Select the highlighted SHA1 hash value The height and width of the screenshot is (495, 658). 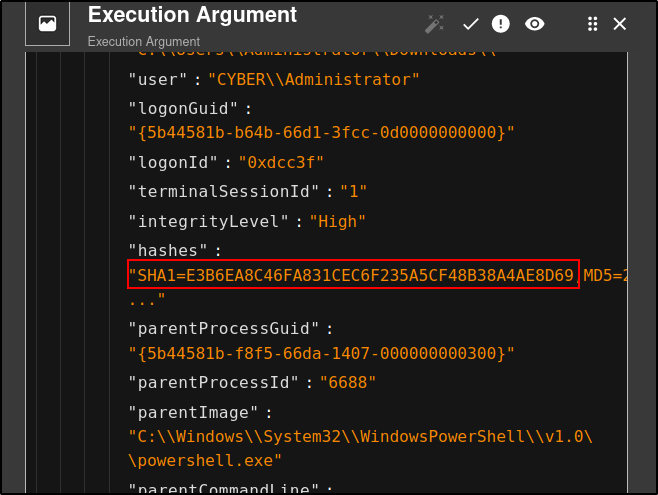353,275
